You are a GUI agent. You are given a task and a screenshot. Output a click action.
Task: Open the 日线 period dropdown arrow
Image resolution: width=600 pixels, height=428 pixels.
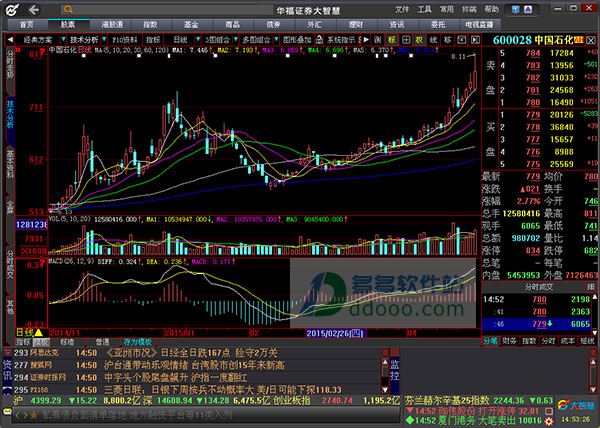(198, 39)
